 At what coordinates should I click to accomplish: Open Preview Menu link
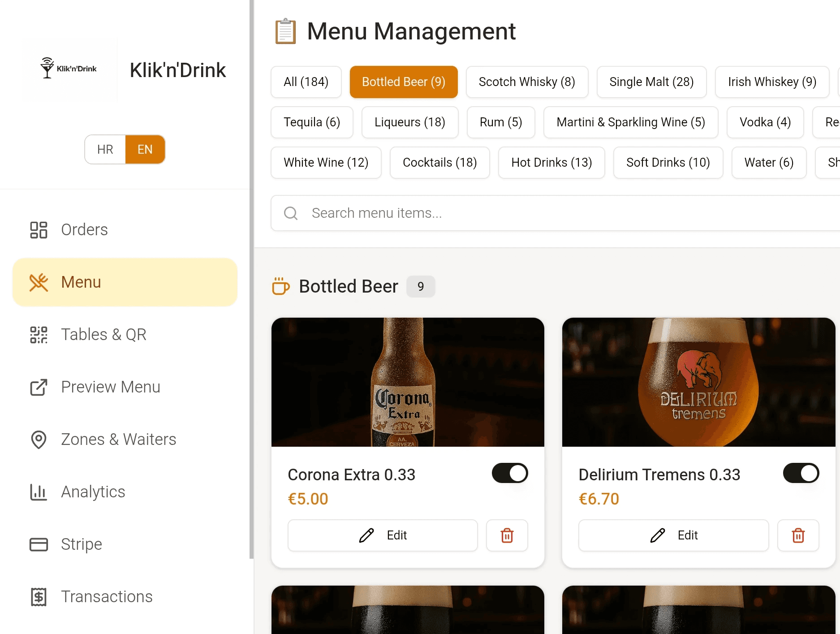coord(125,387)
